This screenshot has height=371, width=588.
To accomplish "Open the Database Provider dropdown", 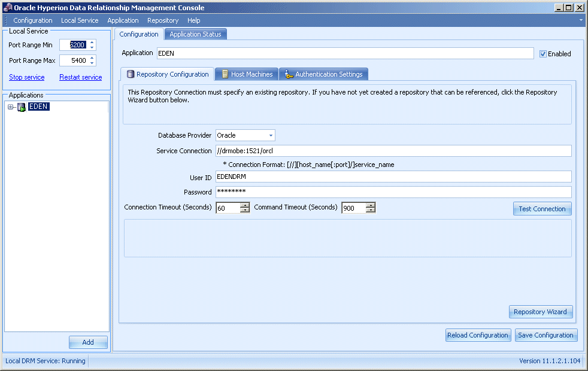I will (x=271, y=135).
